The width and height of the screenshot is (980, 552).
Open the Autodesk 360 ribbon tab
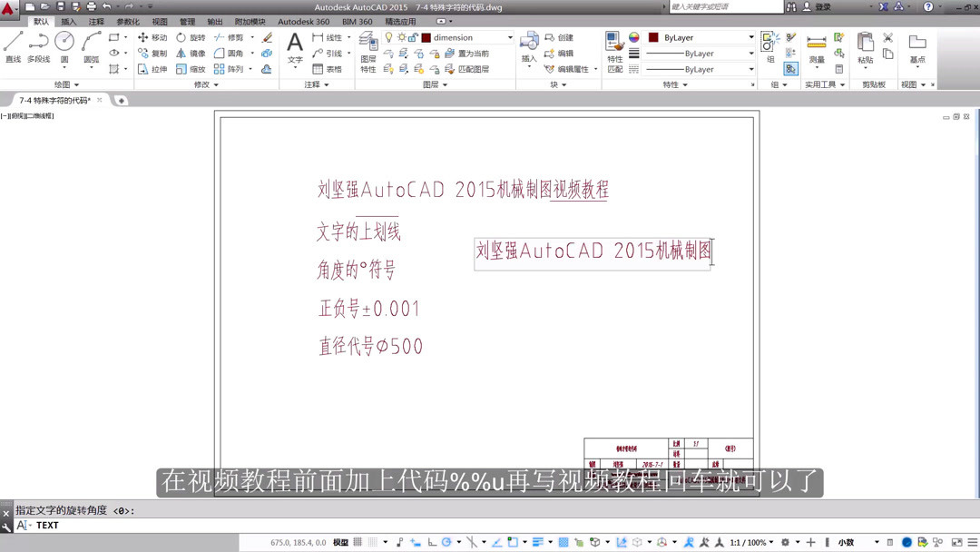coord(302,21)
